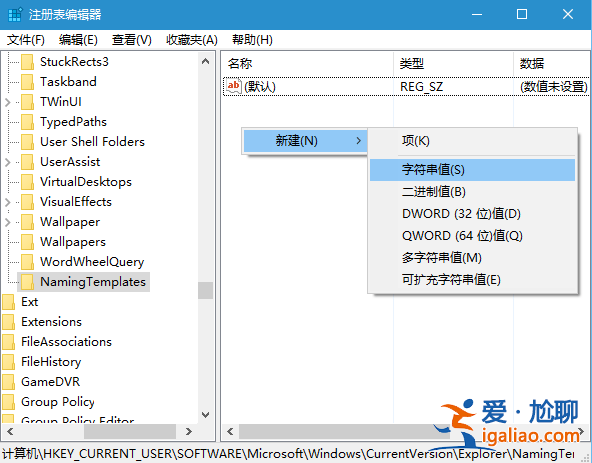Click the GameDVR folder icon
592x463 pixels.
click(9, 382)
